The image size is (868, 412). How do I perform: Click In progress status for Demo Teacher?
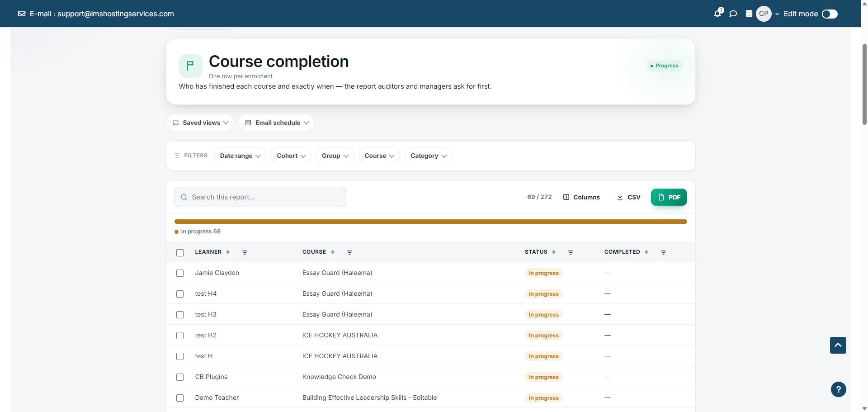pos(543,398)
